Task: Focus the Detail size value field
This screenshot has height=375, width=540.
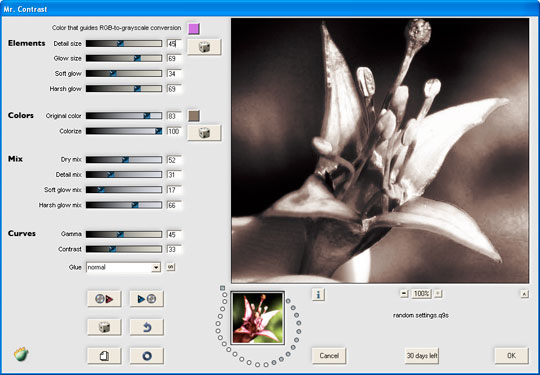Action: click(x=174, y=44)
